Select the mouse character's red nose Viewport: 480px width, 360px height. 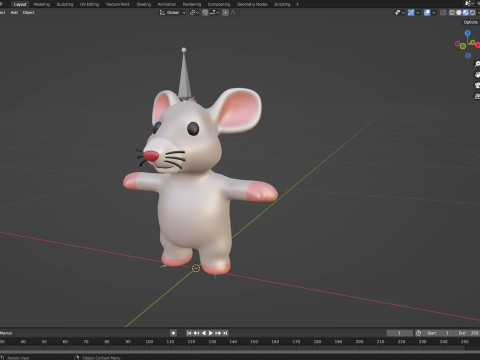[x=151, y=156]
